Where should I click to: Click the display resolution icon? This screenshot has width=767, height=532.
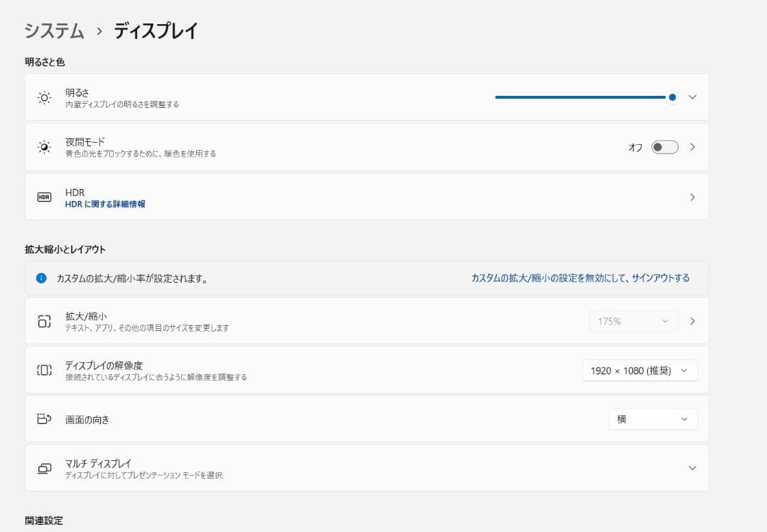click(x=44, y=370)
